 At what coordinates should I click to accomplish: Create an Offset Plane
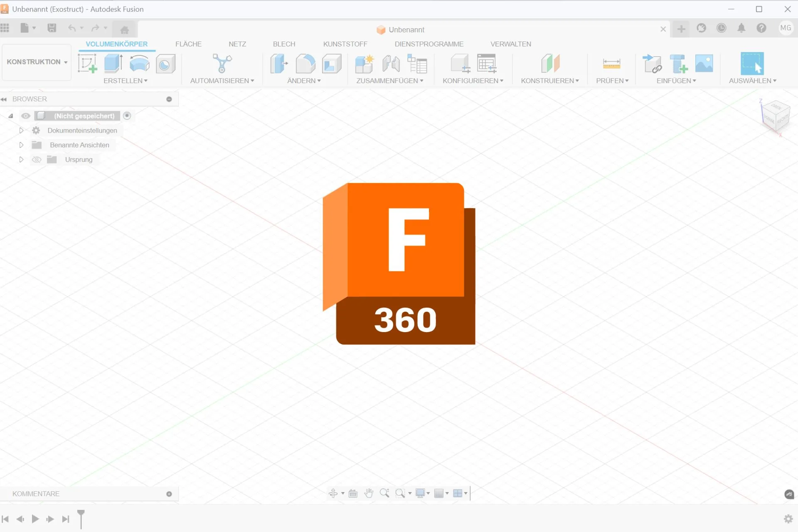tap(550, 64)
